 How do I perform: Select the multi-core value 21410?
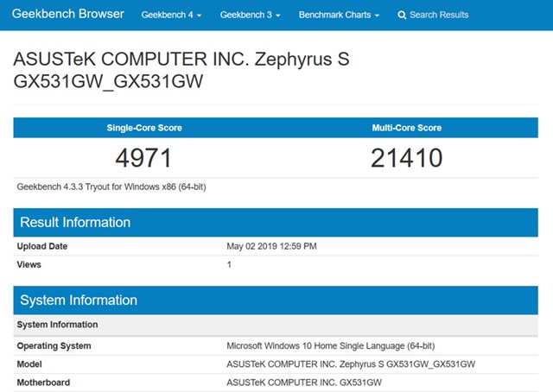click(407, 157)
